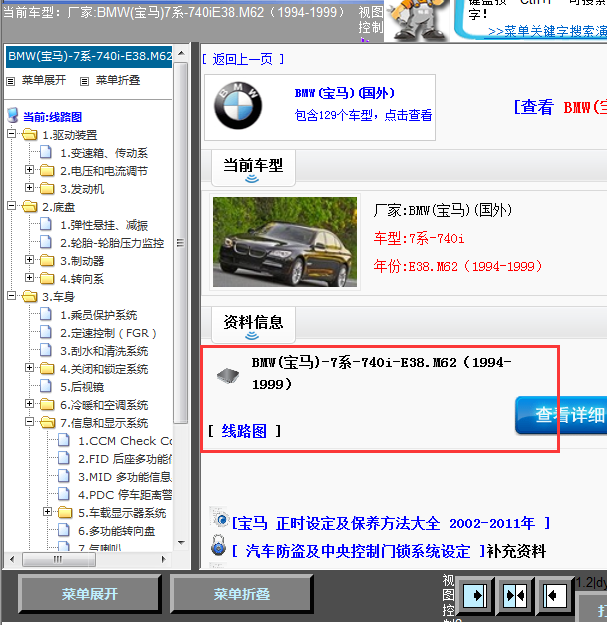The image size is (607, 625).
Task: Click the document icon for 2.轮胎-轮胎压力监控
Action: click(46, 242)
